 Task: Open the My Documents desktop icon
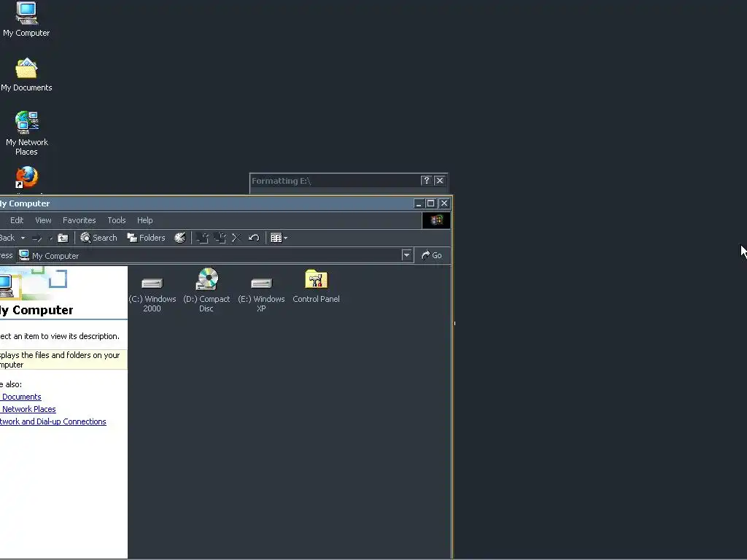(x=26, y=75)
